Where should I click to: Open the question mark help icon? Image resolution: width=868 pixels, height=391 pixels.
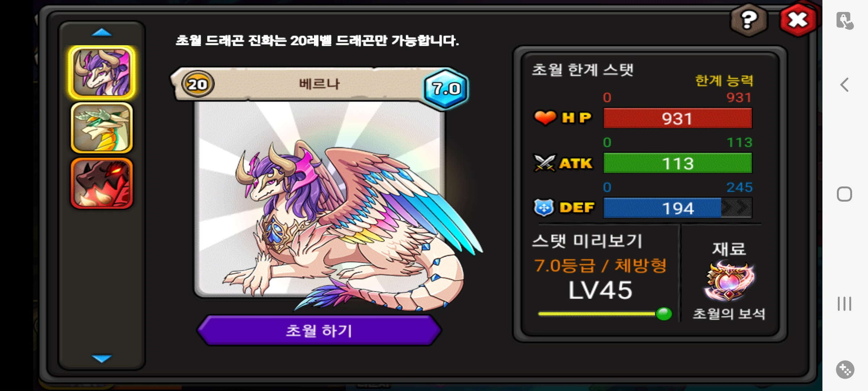click(x=749, y=20)
